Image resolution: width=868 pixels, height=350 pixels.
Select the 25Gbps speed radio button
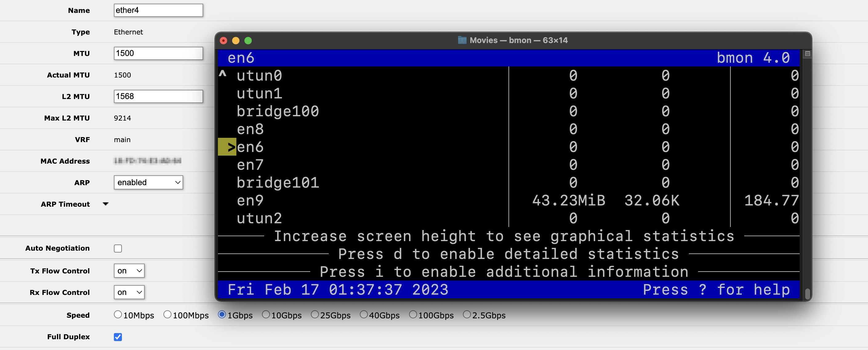314,314
